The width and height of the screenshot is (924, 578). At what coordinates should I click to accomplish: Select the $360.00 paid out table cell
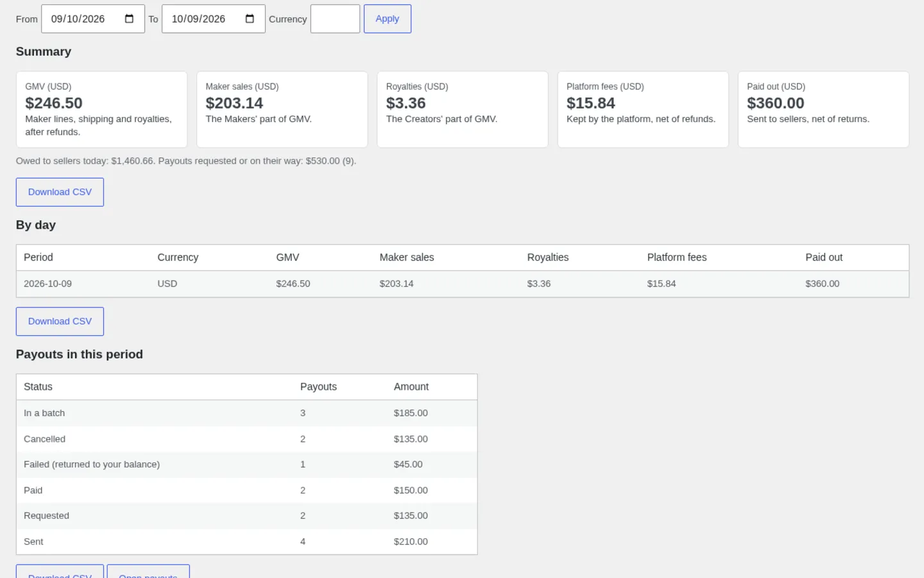[x=823, y=284]
